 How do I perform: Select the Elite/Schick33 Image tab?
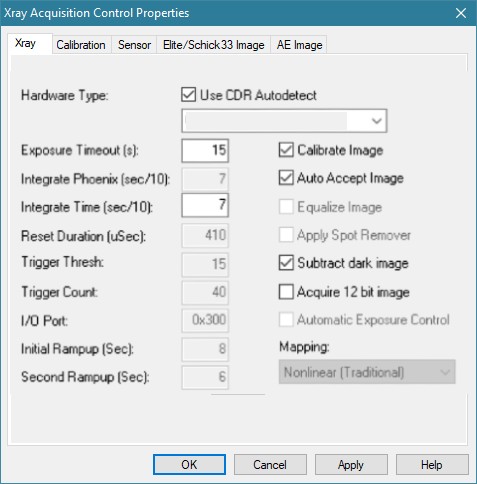click(213, 45)
